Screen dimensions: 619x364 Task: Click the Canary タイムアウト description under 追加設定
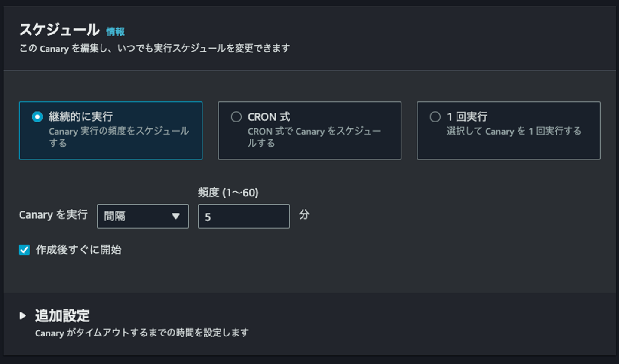coord(142,333)
